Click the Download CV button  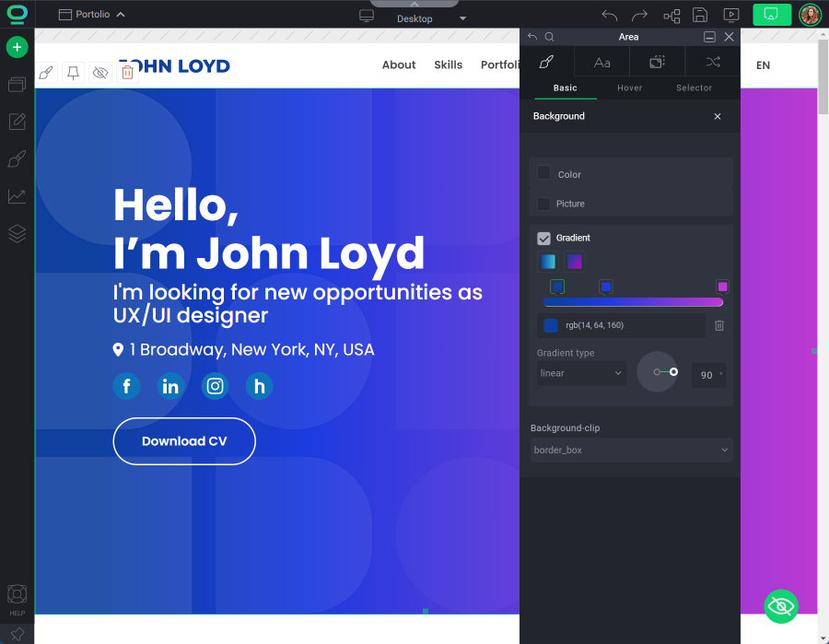coord(184,441)
